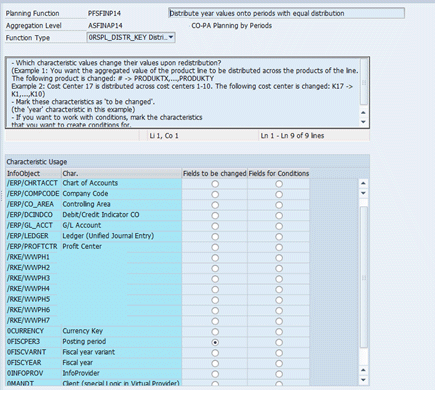Screen dimensions: 435x395
Task: Select Ledger row 'Fields to be changed' radio
Action: (215, 237)
